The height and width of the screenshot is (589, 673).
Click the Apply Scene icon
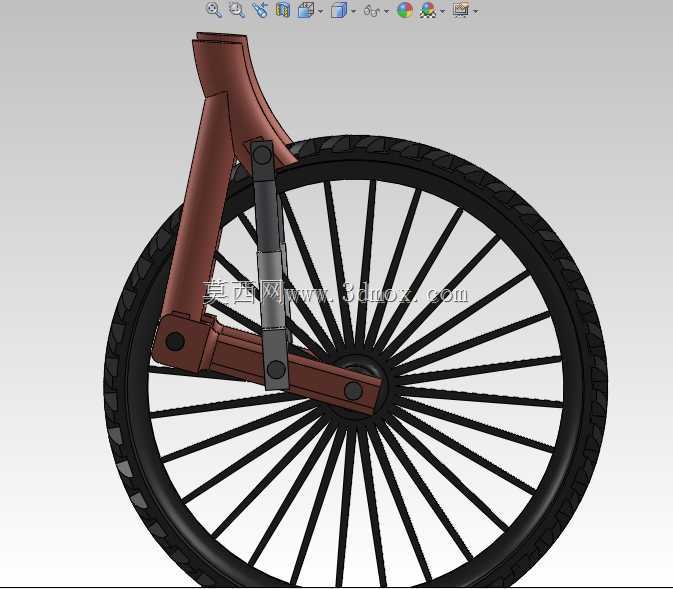click(x=428, y=10)
